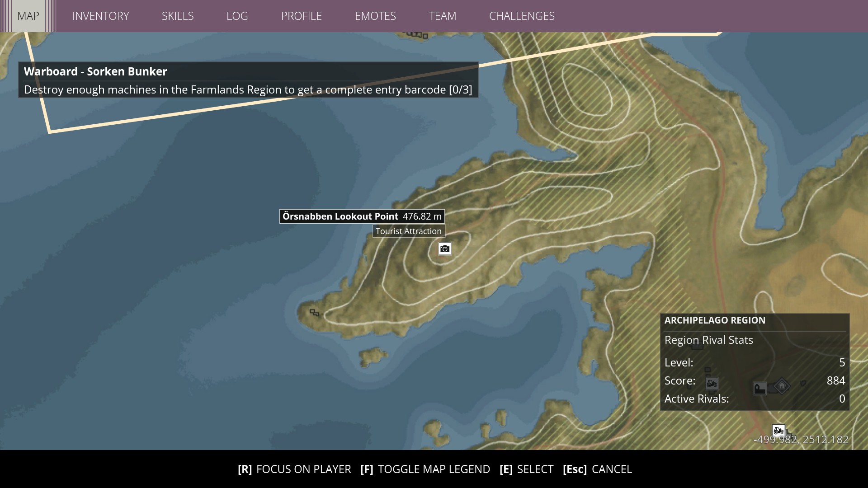Image resolution: width=868 pixels, height=488 pixels.
Task: Click the Region Rival Stats heading
Action: point(708,340)
